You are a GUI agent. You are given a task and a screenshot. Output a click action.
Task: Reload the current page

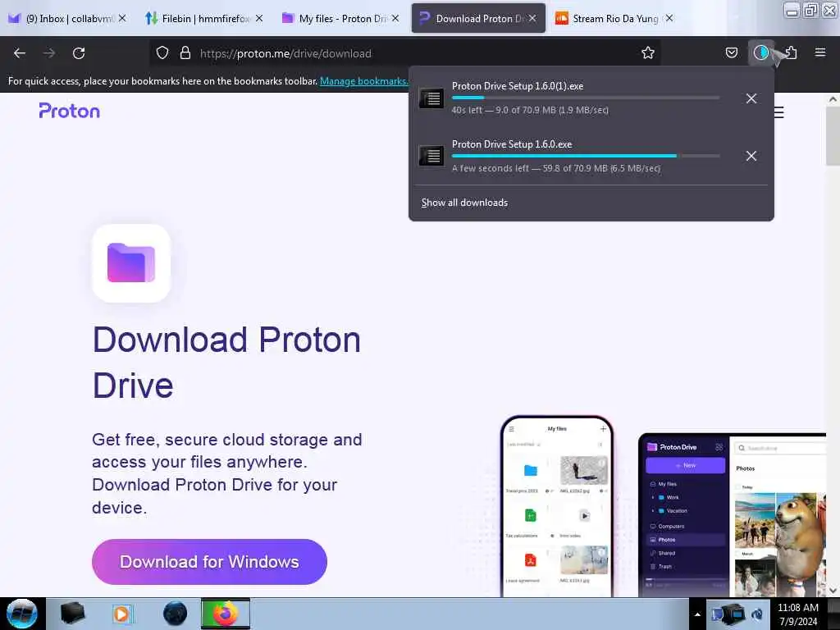coord(79,53)
